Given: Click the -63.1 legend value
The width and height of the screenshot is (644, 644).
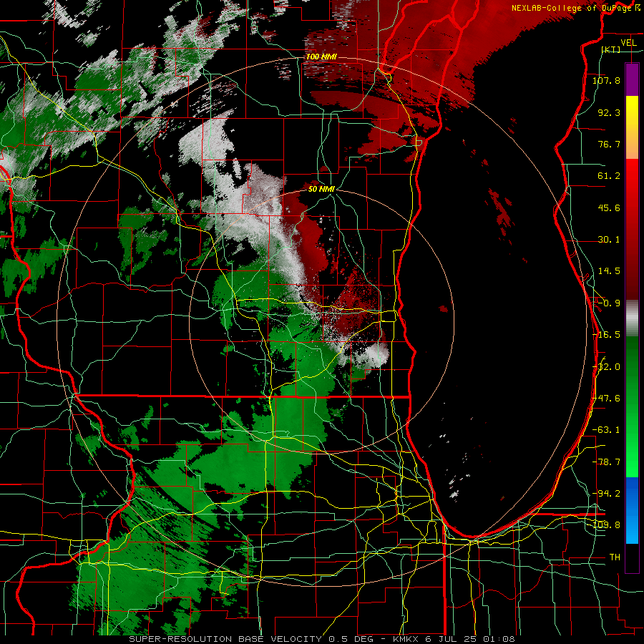Looking at the screenshot, I should 606,430.
